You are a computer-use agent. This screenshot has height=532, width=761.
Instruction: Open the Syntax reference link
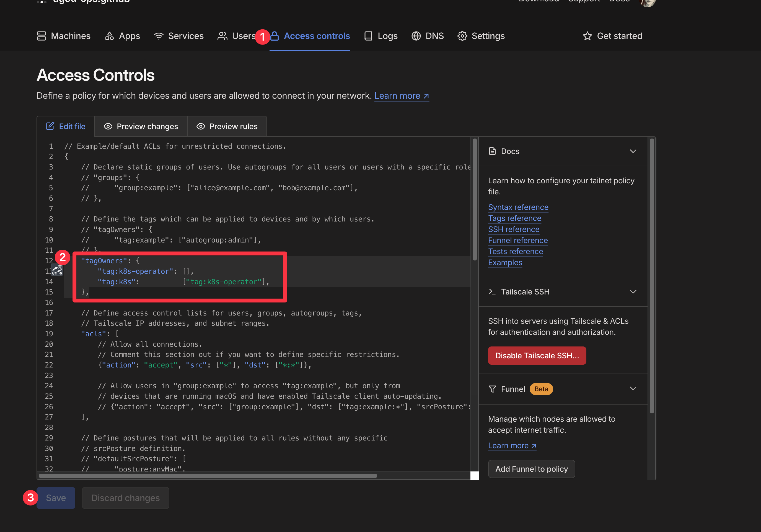click(x=517, y=207)
